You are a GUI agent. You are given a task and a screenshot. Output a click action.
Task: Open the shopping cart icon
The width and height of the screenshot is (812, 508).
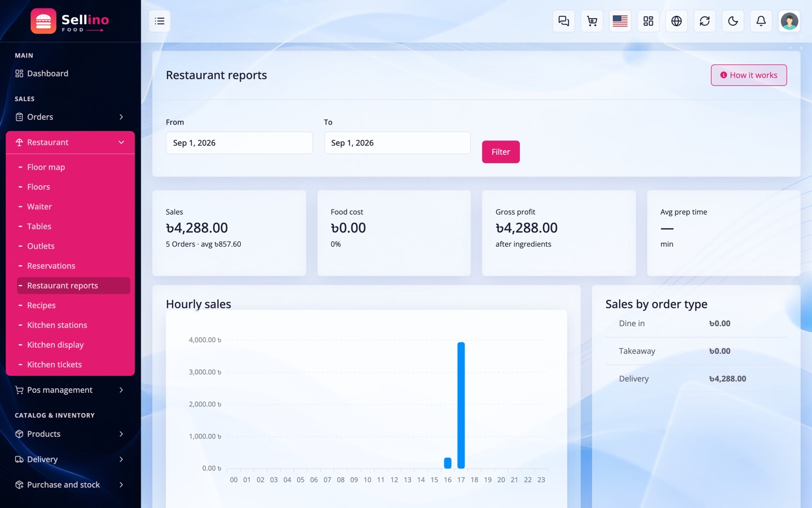[592, 21]
